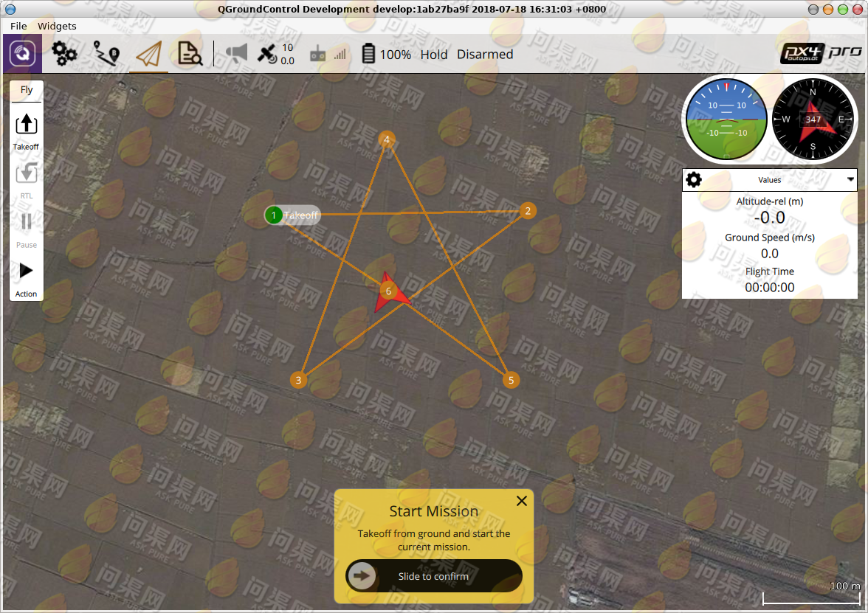Open the File menu
The image size is (868, 613).
pos(18,26)
